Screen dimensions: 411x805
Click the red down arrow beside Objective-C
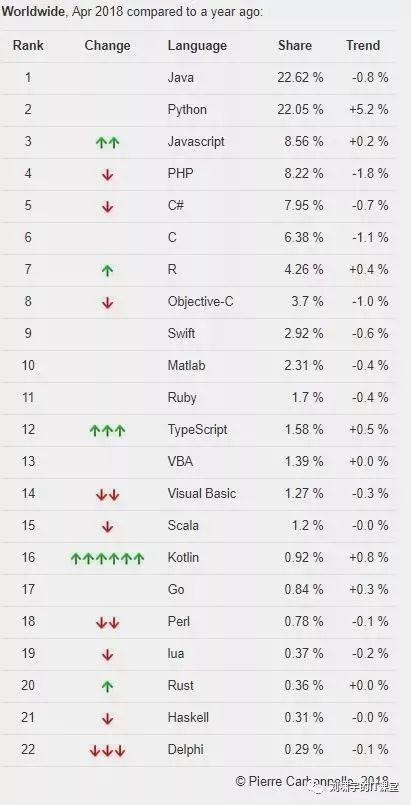107,303
